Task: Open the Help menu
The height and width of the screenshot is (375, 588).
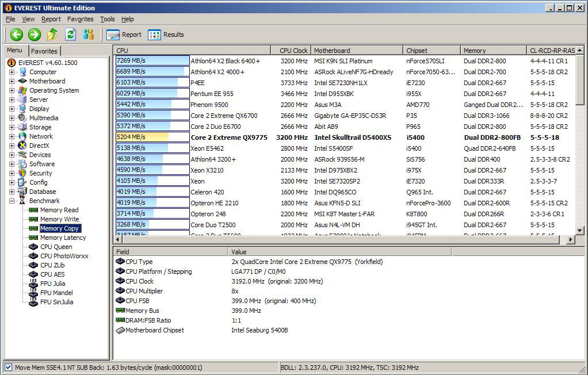Action: click(x=128, y=19)
